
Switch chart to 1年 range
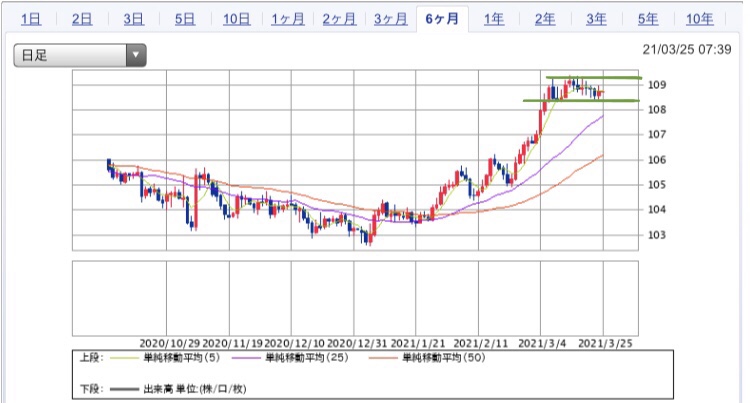[494, 19]
